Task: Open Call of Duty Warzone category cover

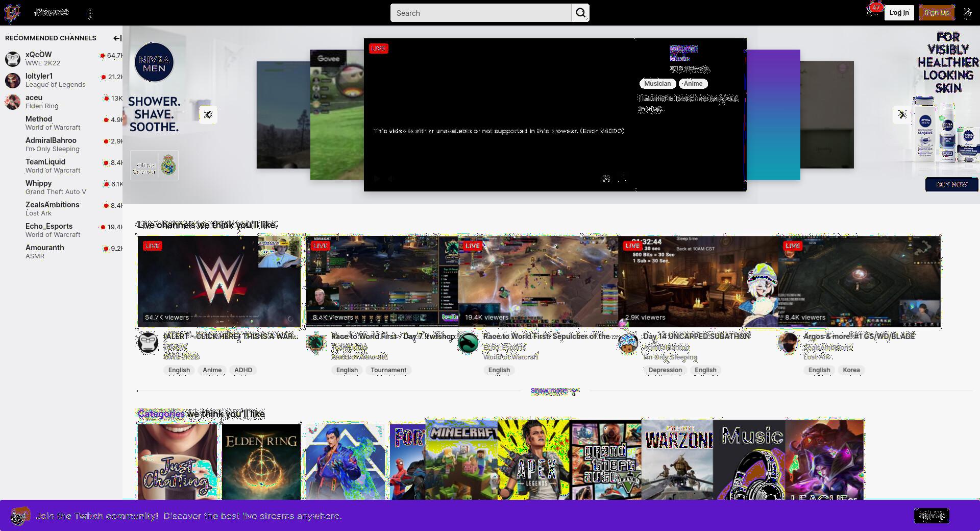Action: coord(677,460)
